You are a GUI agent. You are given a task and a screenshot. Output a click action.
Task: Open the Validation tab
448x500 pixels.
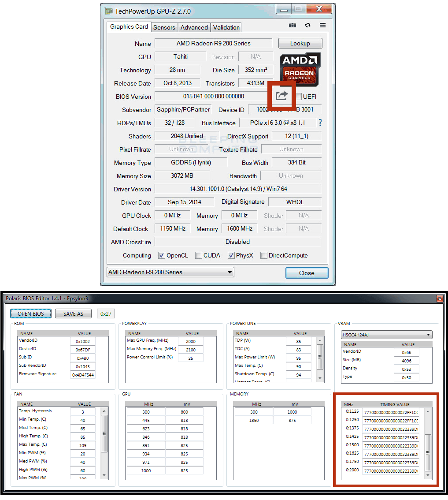(226, 27)
